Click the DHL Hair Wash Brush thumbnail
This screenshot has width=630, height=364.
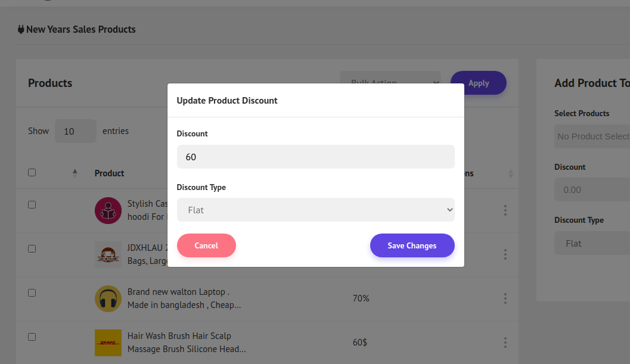(108, 343)
